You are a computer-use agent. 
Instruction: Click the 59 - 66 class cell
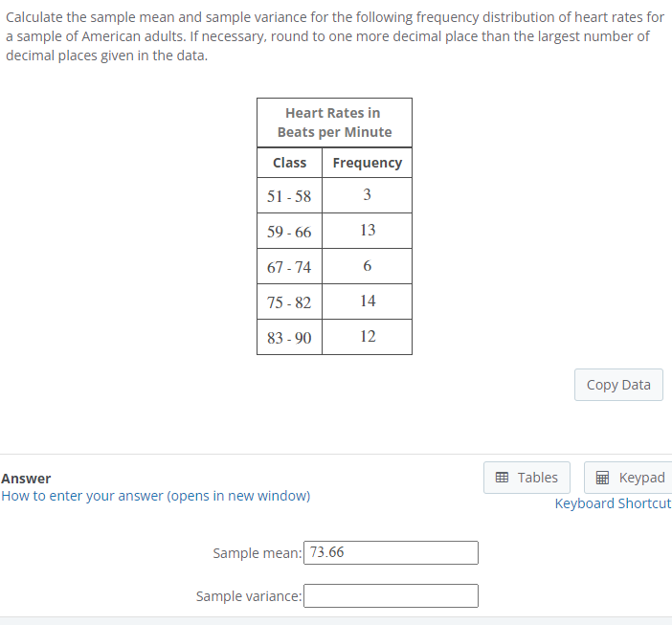coord(289,232)
